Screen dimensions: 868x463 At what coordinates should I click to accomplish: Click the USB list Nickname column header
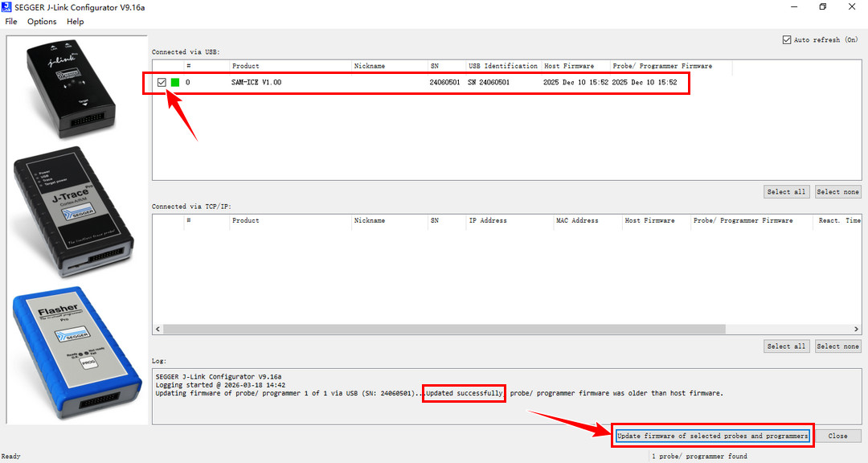tap(389, 66)
